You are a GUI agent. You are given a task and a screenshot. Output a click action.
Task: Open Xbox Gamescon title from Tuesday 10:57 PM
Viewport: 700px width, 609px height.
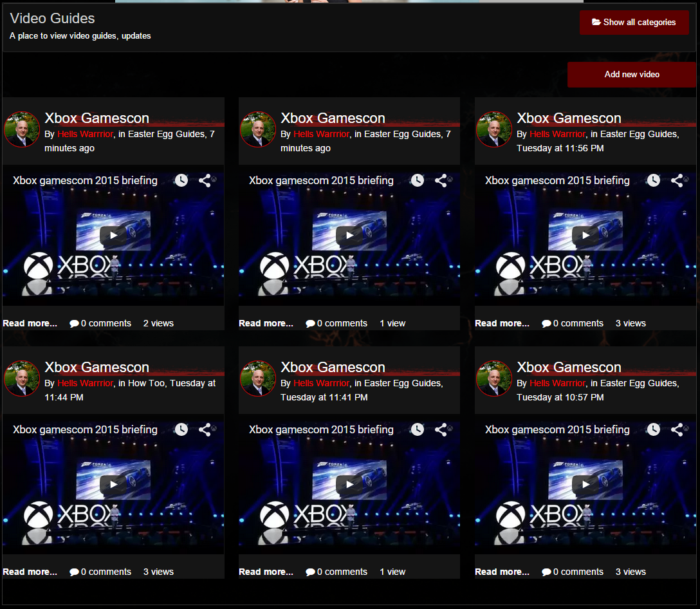(569, 368)
